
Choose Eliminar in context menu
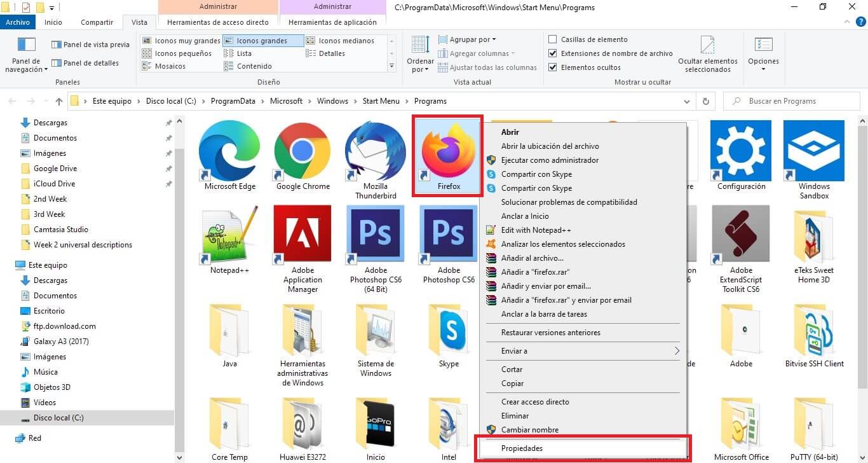[x=583, y=416]
